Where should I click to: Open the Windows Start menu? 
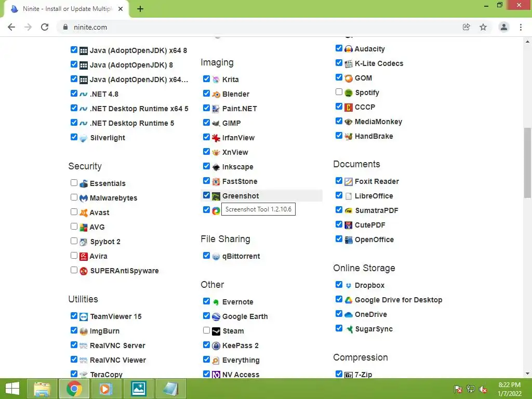[x=12, y=389]
